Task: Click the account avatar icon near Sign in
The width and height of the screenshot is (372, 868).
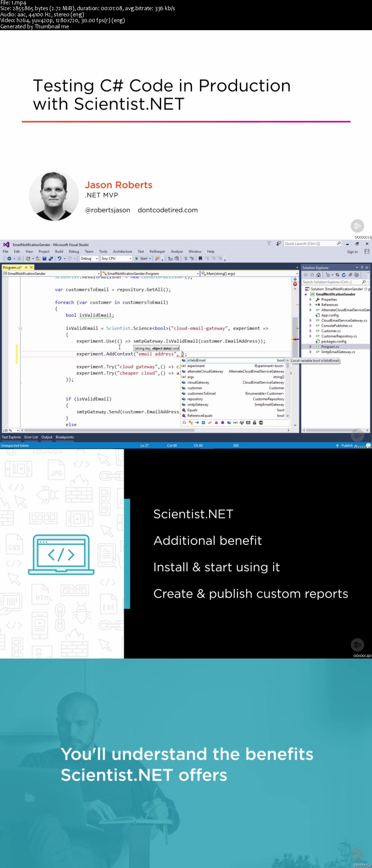Action: point(367,251)
